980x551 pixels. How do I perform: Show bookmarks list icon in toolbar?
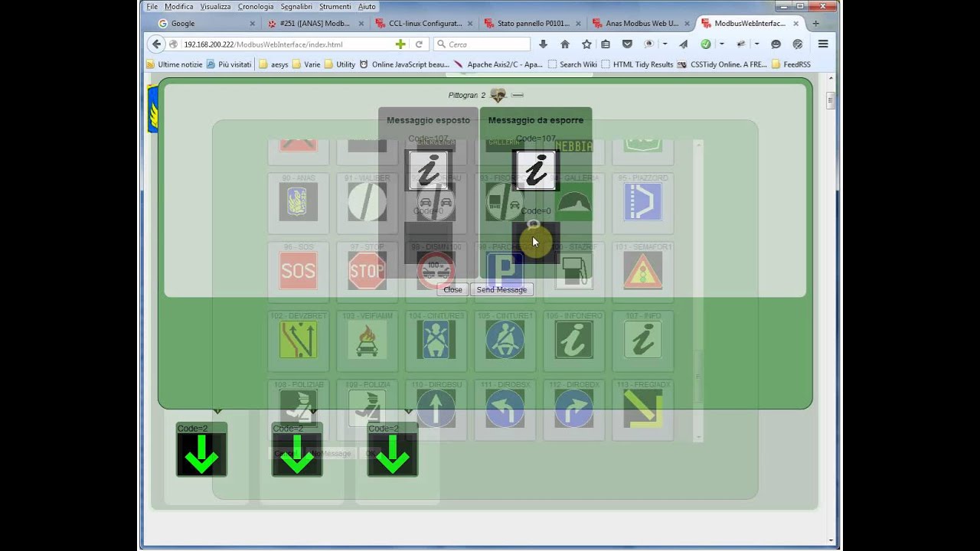tap(606, 44)
